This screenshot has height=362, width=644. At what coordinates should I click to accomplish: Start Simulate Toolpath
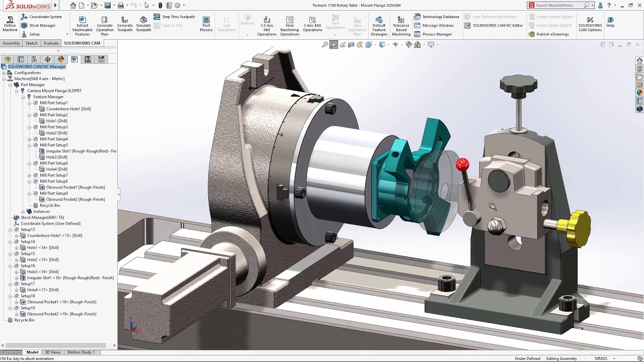tap(143, 25)
